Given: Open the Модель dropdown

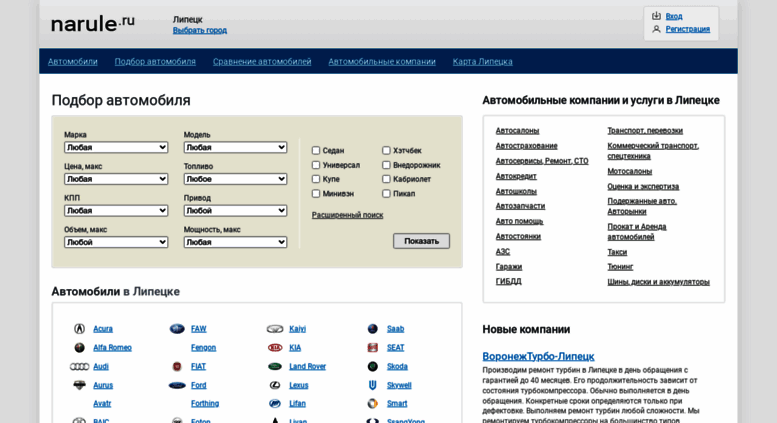Looking at the screenshot, I should click(235, 147).
